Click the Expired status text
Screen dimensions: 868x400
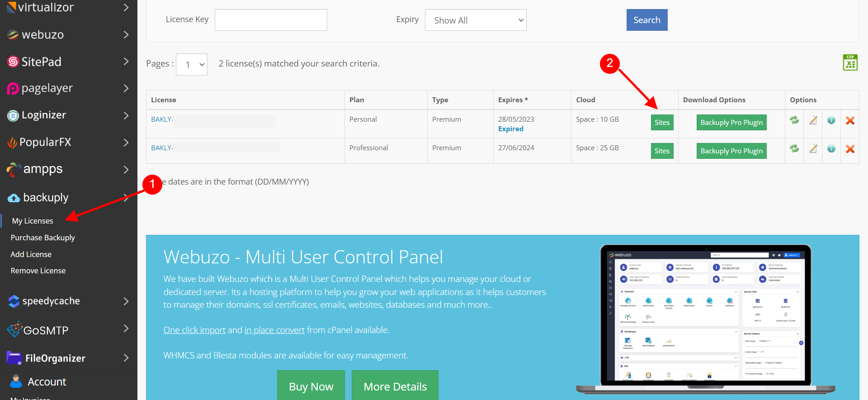[511, 129]
